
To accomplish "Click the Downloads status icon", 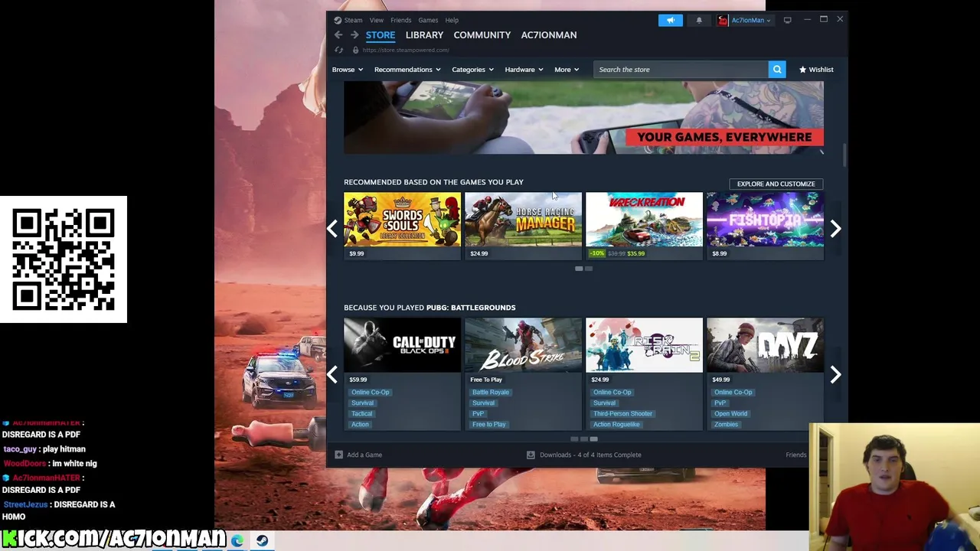I will tap(531, 455).
